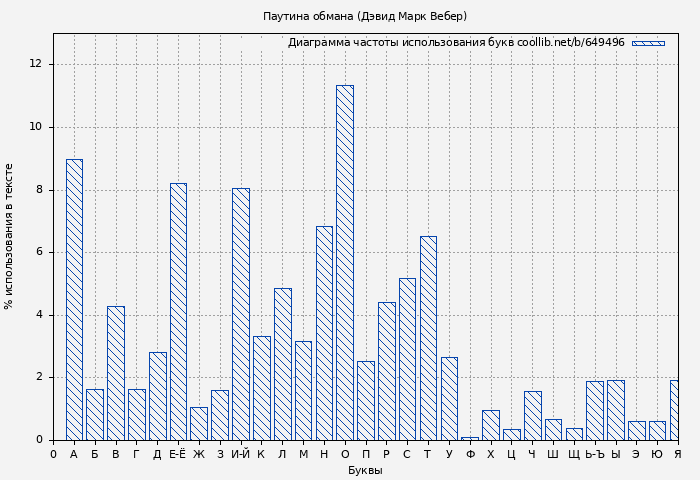Click the bar for letter В

116,373
